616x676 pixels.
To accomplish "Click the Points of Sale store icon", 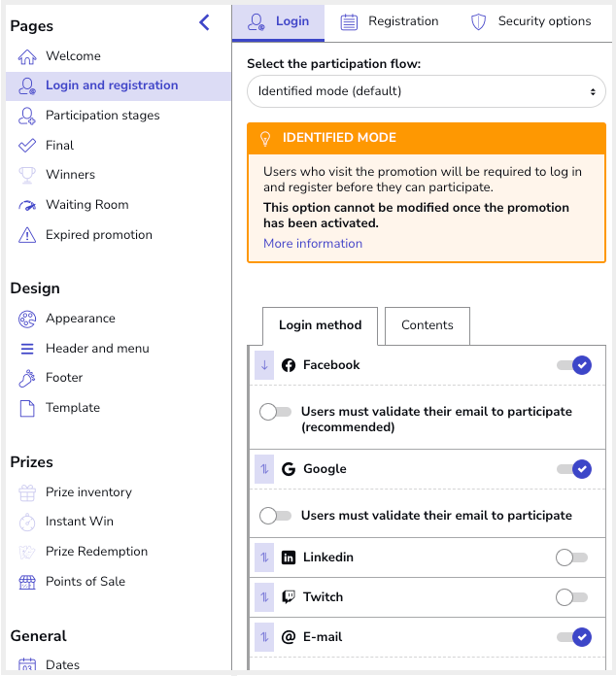I will click(x=27, y=582).
